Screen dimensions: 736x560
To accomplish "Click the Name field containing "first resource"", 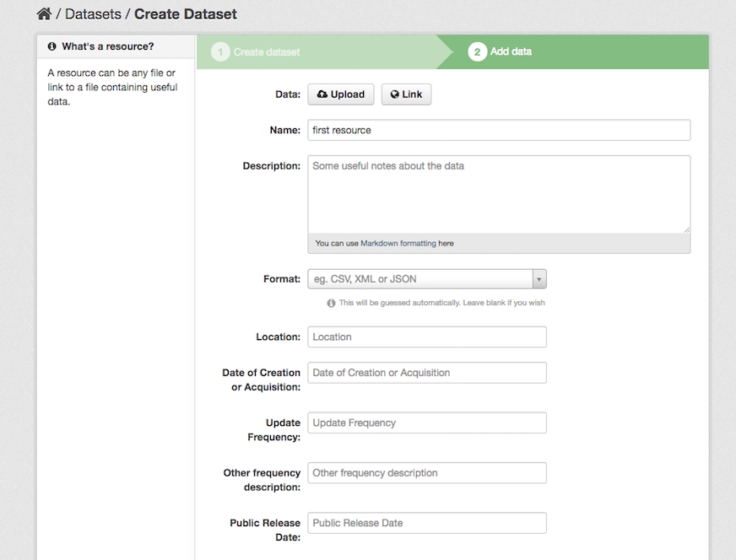I will tap(499, 130).
